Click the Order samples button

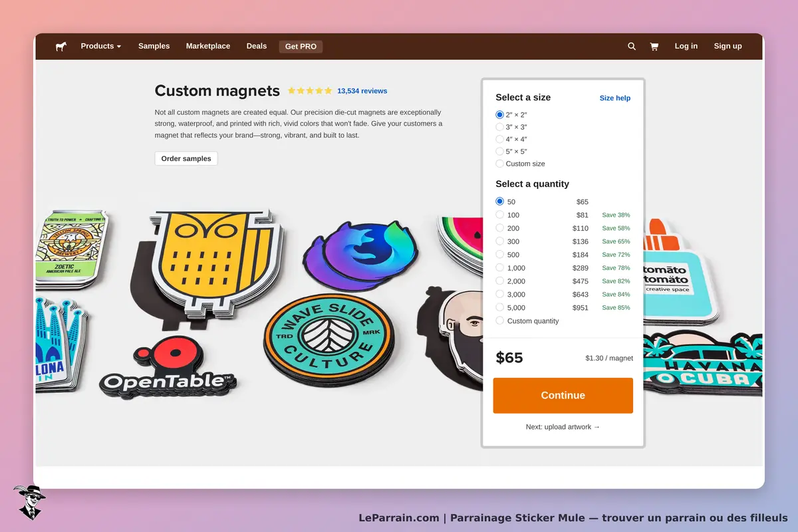[186, 159]
